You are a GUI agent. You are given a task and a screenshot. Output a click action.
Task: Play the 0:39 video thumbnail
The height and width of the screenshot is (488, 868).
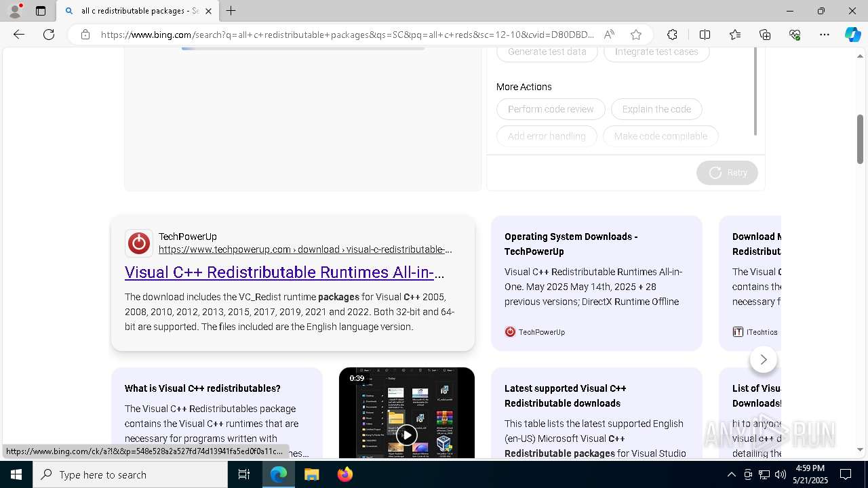pos(407,434)
